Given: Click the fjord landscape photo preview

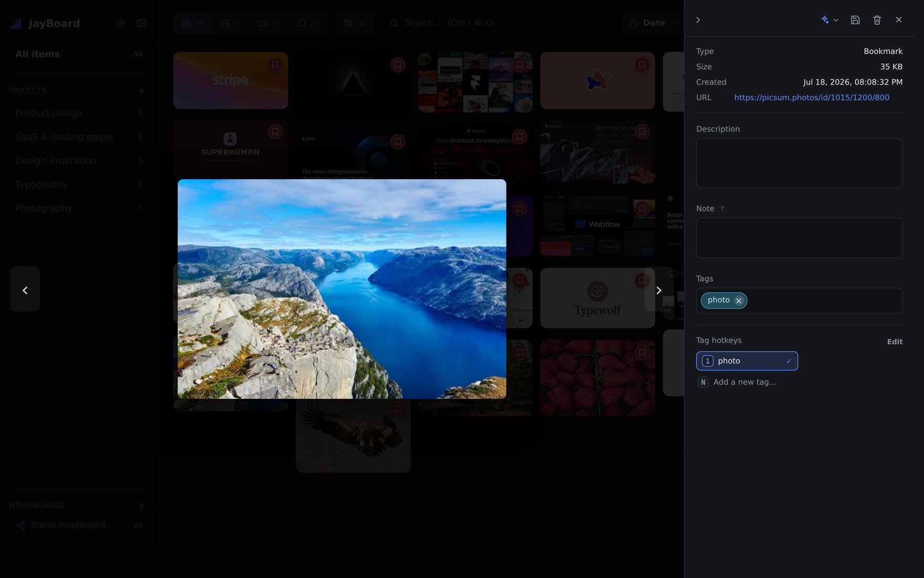Looking at the screenshot, I should coord(342,289).
